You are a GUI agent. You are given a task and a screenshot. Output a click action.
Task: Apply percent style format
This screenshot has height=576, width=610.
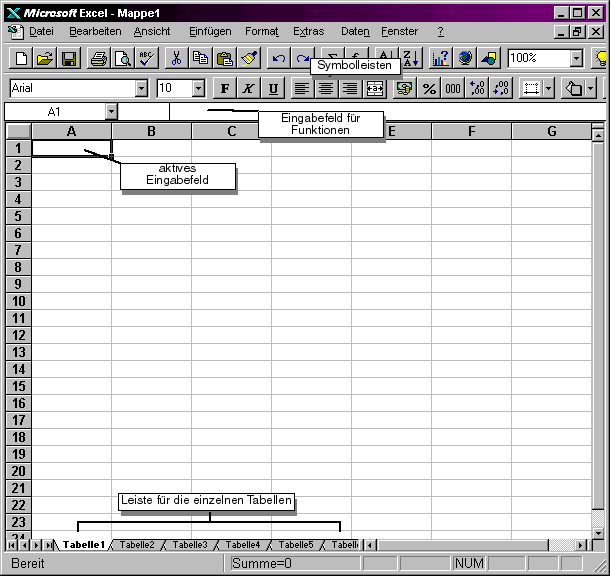pos(429,89)
